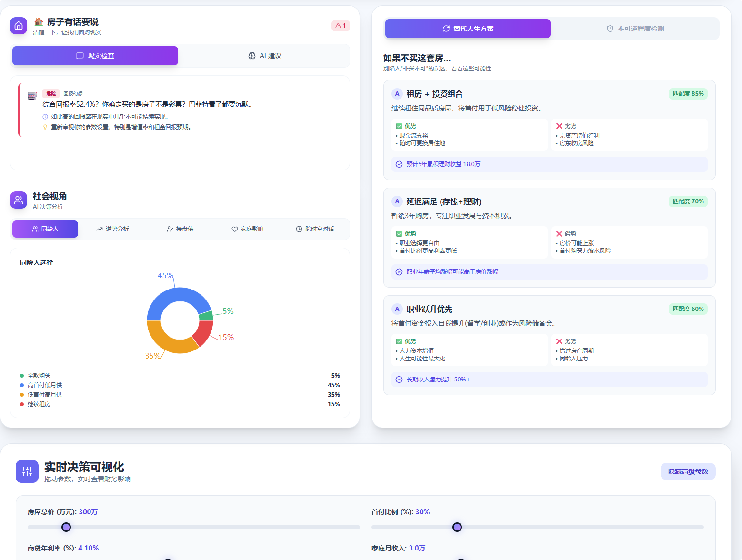
Task: Select the 逆势分析 tab
Action: (x=113, y=229)
